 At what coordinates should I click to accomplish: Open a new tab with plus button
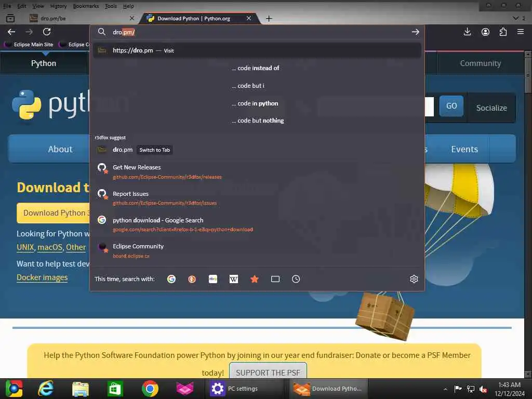click(269, 18)
